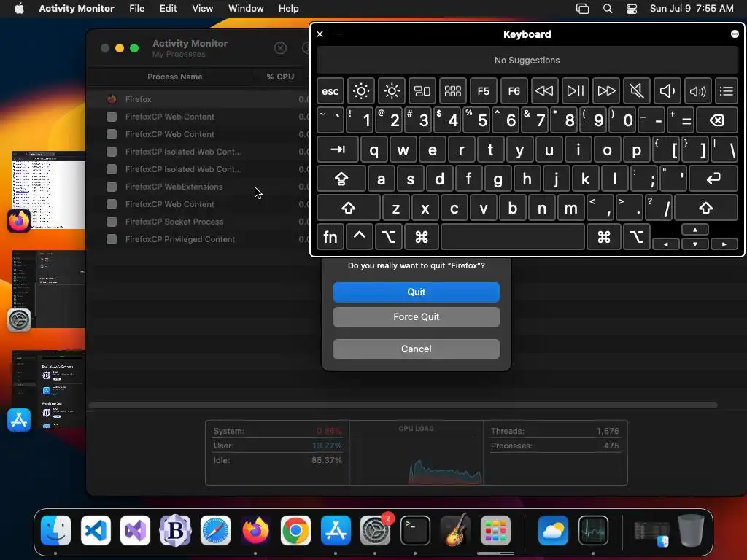This screenshot has height=560, width=747.
Task: Tap the right arrow key
Action: tap(724, 244)
